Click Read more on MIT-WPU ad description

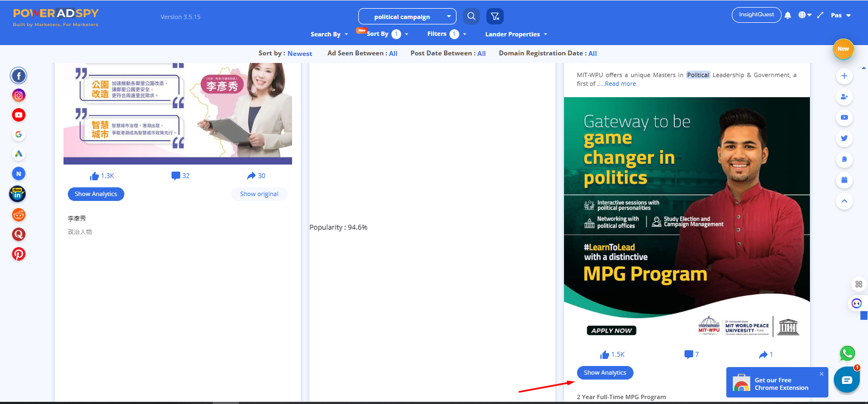620,84
